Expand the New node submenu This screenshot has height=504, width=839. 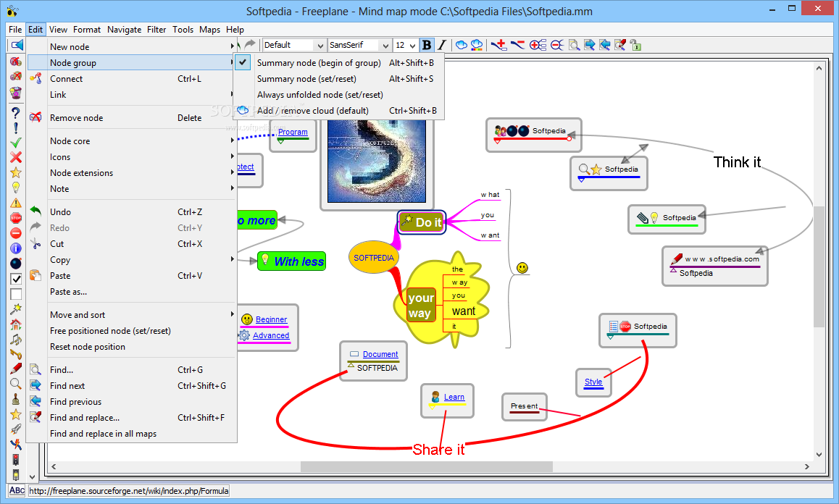point(132,46)
